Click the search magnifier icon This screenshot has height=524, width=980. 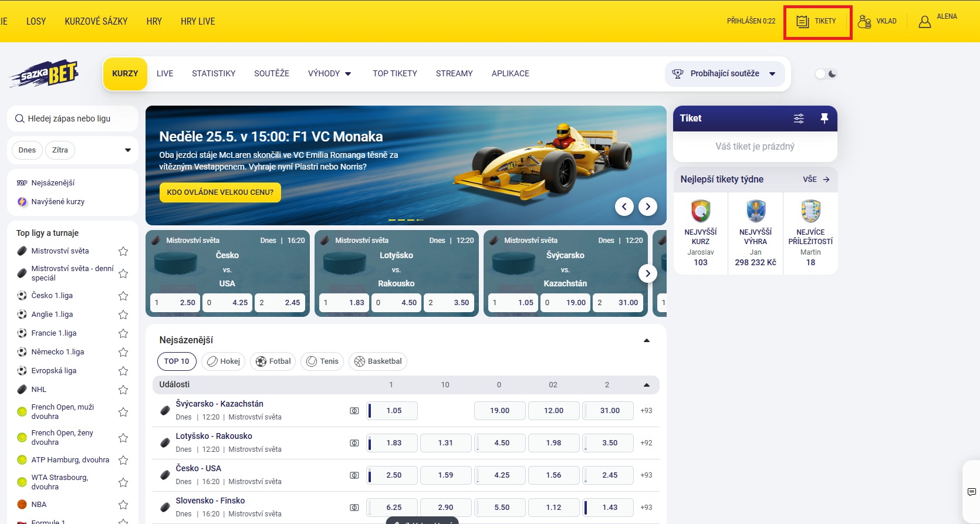(x=20, y=119)
